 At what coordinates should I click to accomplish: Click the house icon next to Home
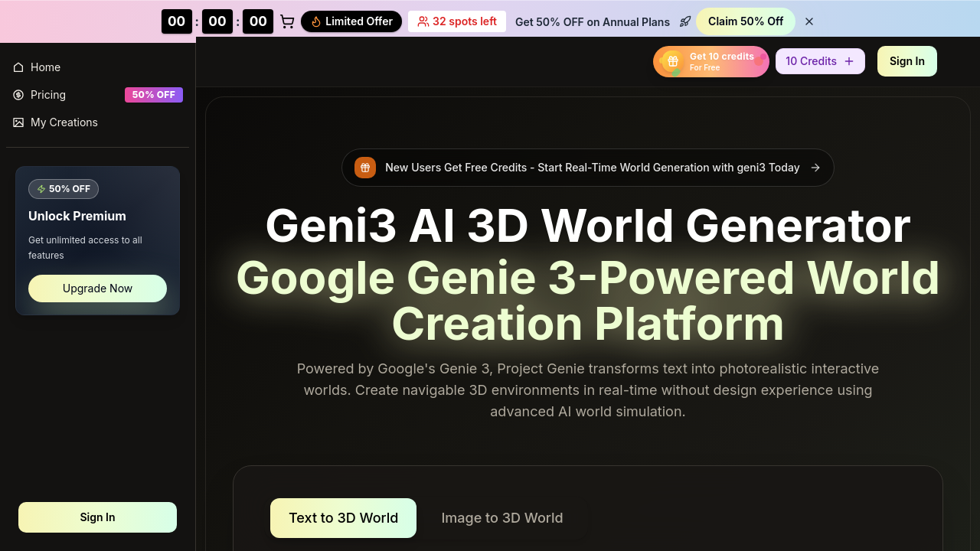point(18,67)
